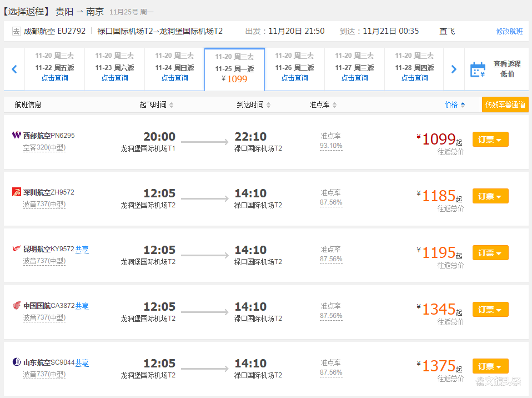This screenshot has height=398, width=532.
Task: Click the 12:05 departure time of SC9044
Action: (159, 364)
